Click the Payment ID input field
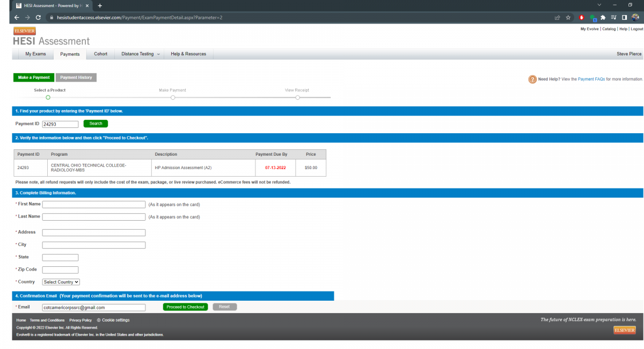The image size is (644, 349). pos(61,124)
